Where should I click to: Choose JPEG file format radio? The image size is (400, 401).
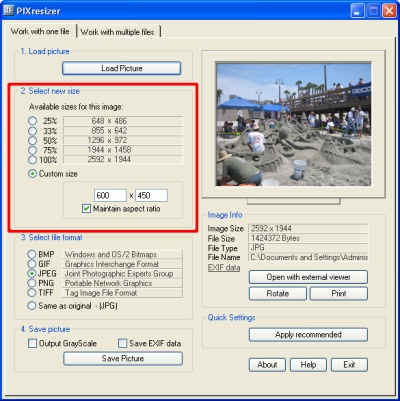click(32, 274)
